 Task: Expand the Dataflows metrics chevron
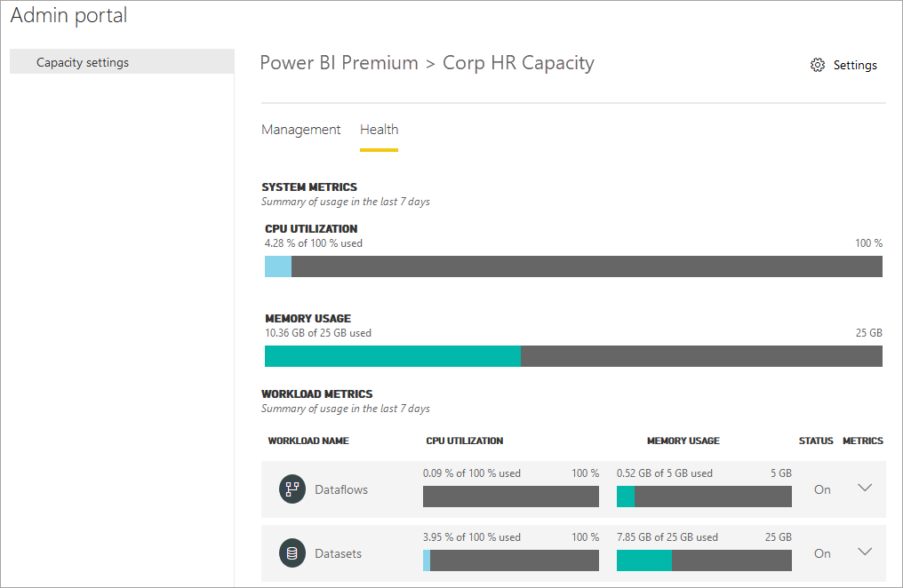click(865, 488)
